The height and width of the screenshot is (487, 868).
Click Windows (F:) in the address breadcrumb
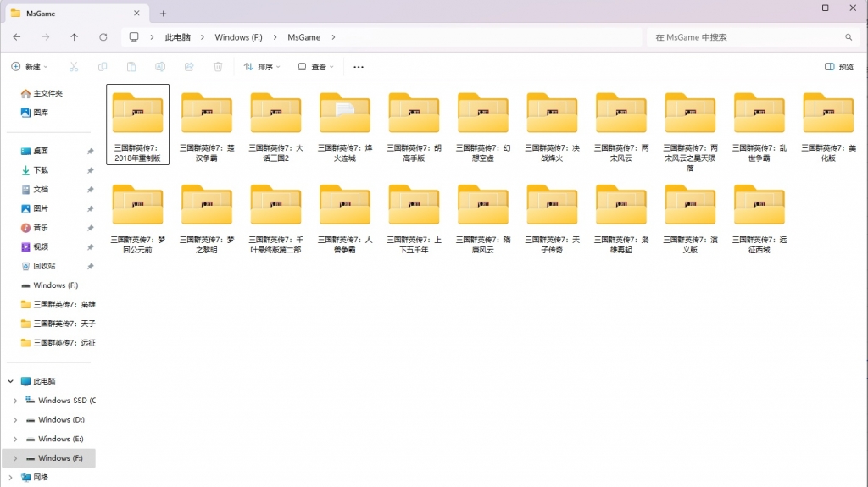pyautogui.click(x=238, y=37)
